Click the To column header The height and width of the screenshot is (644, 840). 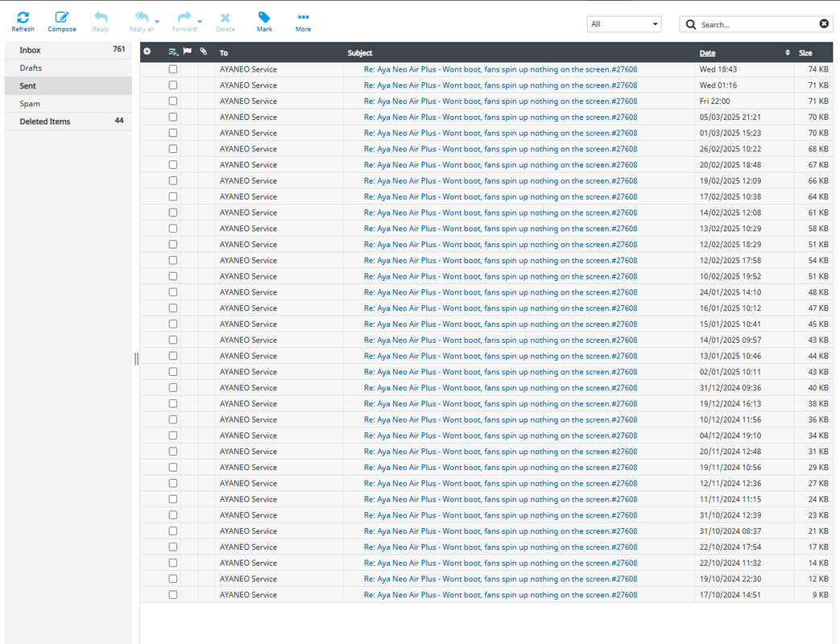click(x=223, y=53)
